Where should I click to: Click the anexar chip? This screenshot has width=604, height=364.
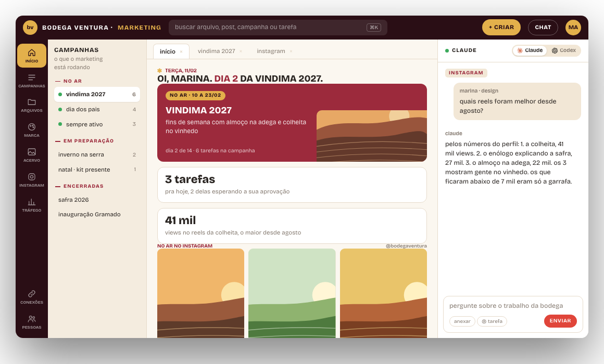pos(462,321)
